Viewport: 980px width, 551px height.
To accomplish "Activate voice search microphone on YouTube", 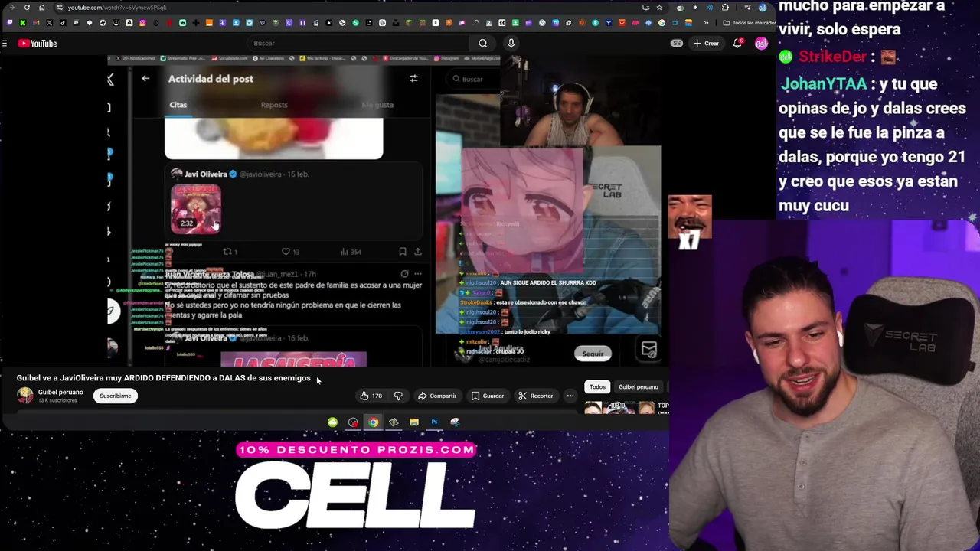I will pyautogui.click(x=511, y=44).
